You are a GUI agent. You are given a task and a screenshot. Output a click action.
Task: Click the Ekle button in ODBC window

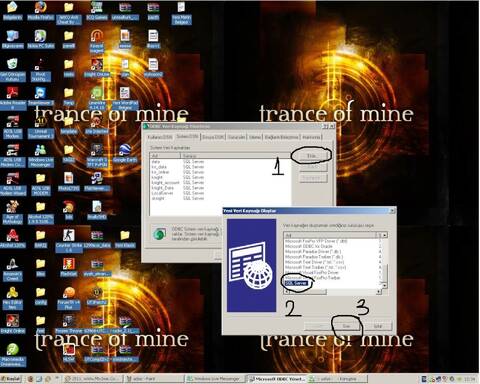[x=312, y=156]
